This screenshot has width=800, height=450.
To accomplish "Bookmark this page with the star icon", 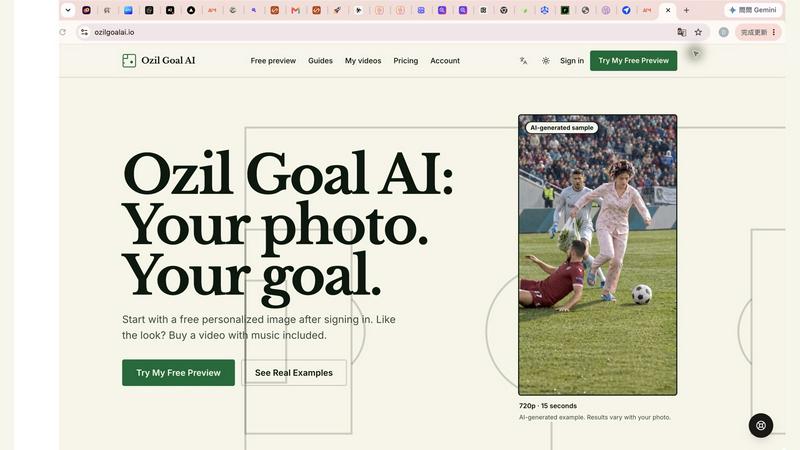I will (698, 32).
